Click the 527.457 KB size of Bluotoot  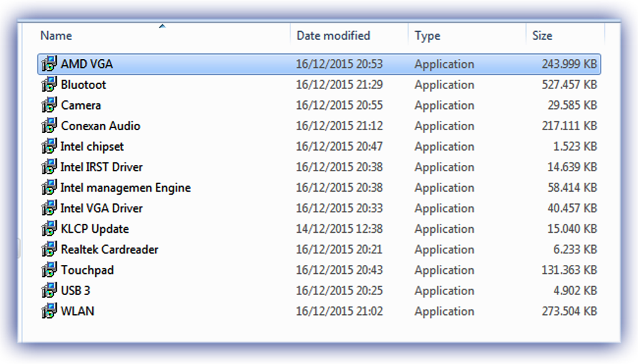tap(569, 85)
